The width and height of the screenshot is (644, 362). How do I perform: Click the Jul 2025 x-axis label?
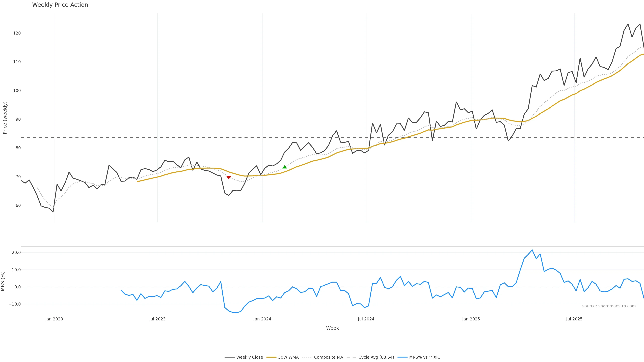pyautogui.click(x=574, y=319)
